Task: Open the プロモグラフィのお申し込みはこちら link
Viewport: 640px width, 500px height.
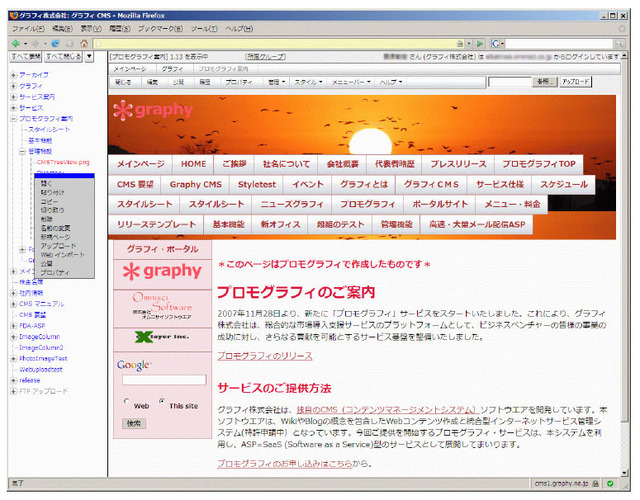Action: point(284,464)
